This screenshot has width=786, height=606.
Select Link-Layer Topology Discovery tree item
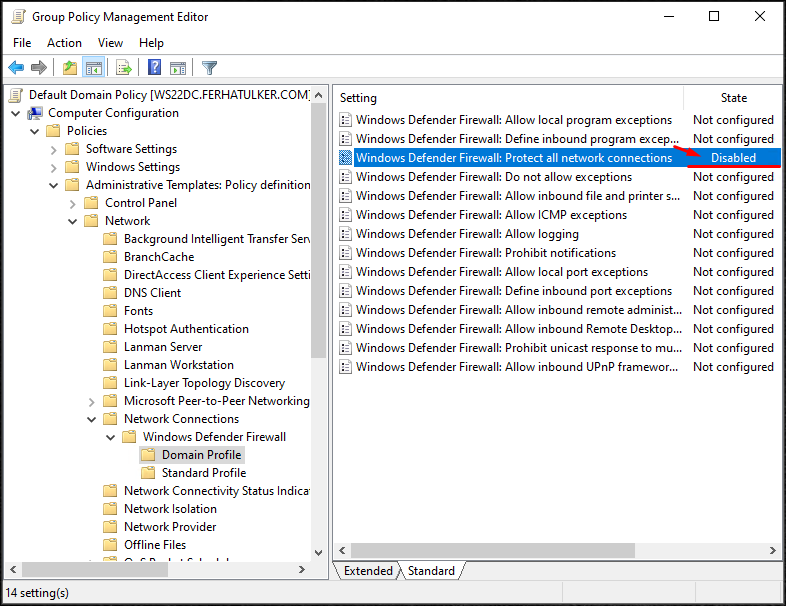click(205, 383)
